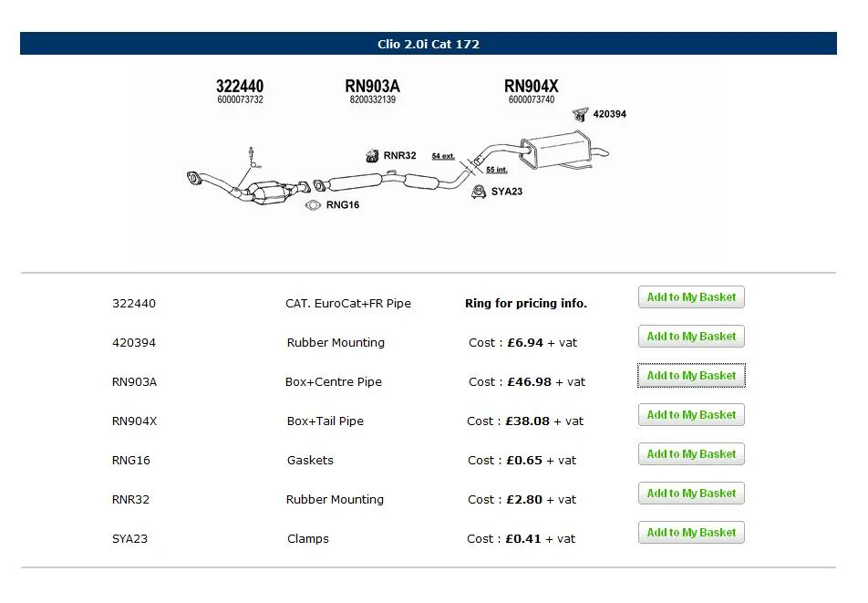Click the RN904X part number heading in diagram
Image resolution: width=868 pixels, height=603 pixels.
(532, 87)
